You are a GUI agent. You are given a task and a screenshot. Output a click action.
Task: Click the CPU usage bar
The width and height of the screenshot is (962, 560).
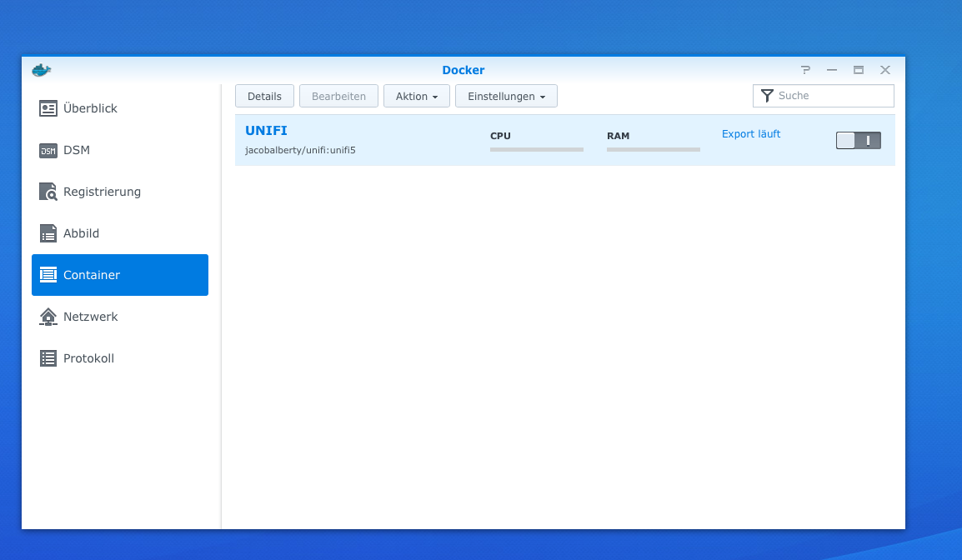[537, 149]
